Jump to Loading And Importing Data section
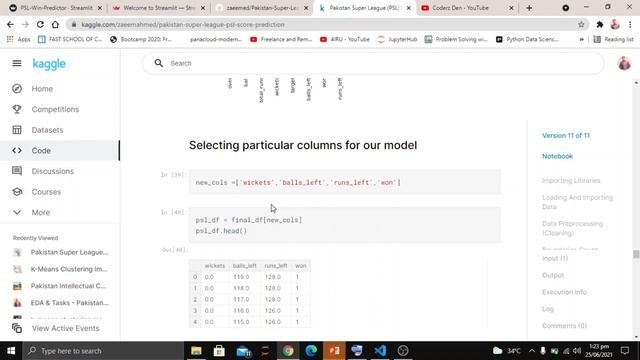This screenshot has width=640, height=360. click(577, 202)
